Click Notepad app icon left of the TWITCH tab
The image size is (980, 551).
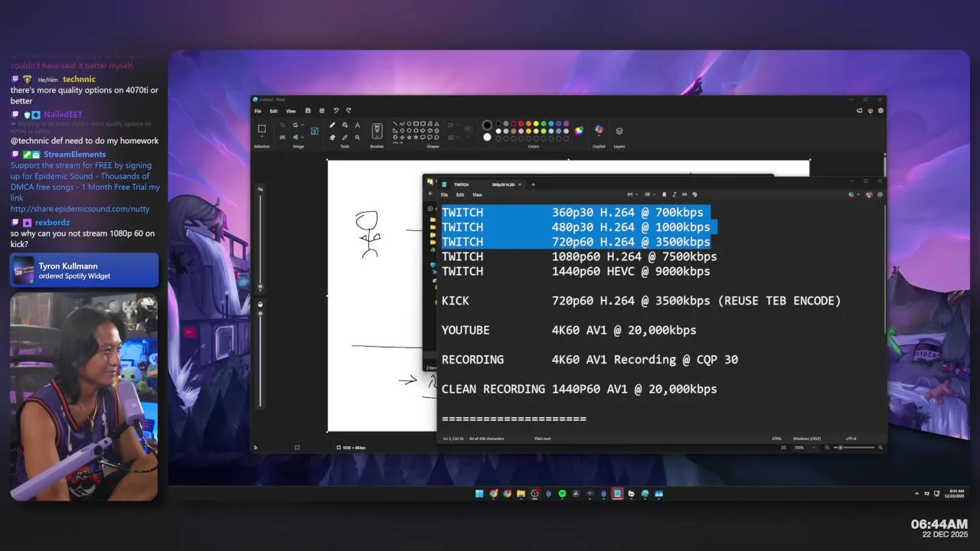(x=444, y=184)
